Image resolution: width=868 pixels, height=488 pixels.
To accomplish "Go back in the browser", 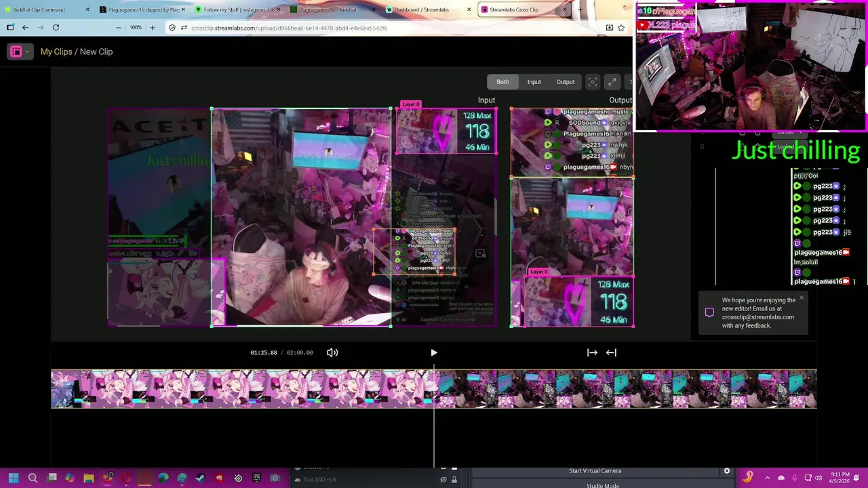I will tap(25, 27).
